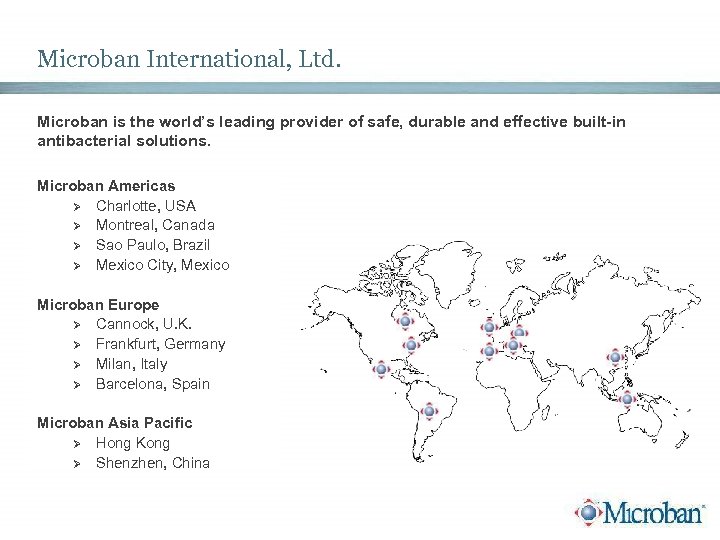The width and height of the screenshot is (720, 540).
Task: Click the map marker over eastern China
Action: coord(616,357)
